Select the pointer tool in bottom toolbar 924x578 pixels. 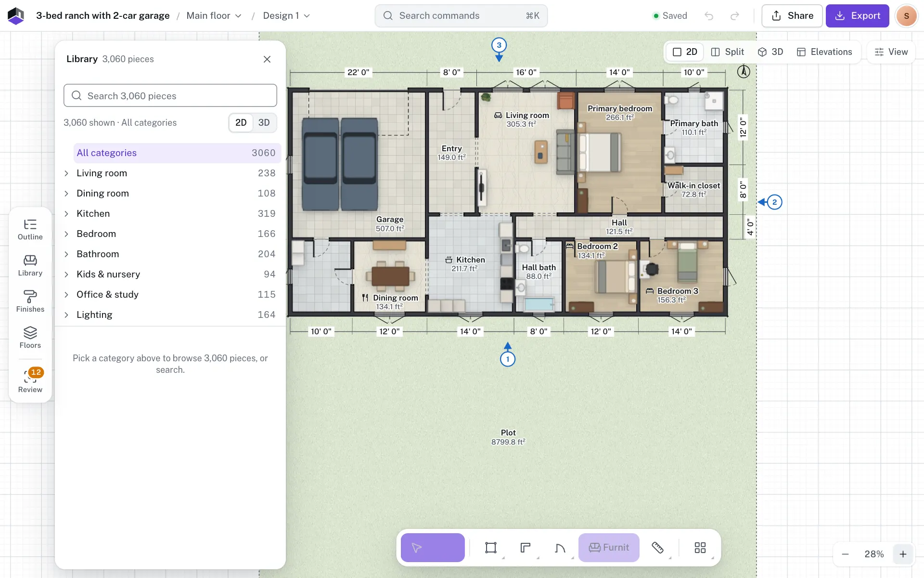[x=433, y=548]
